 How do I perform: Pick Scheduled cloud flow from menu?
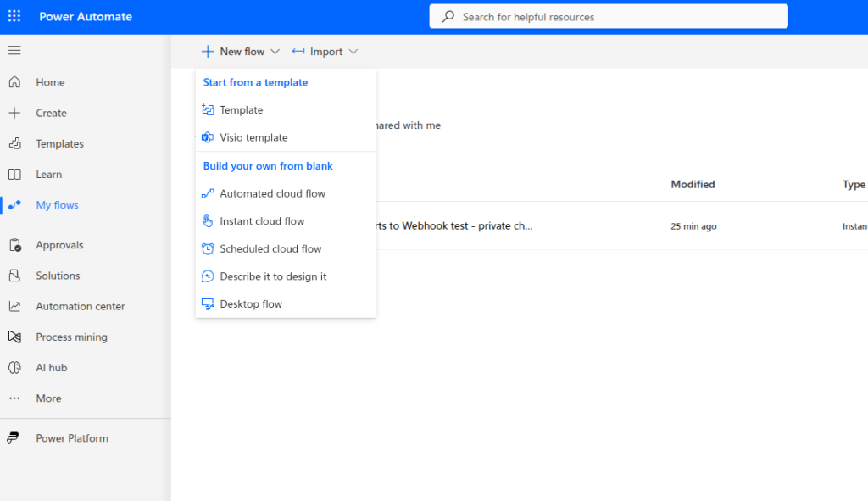(x=270, y=249)
